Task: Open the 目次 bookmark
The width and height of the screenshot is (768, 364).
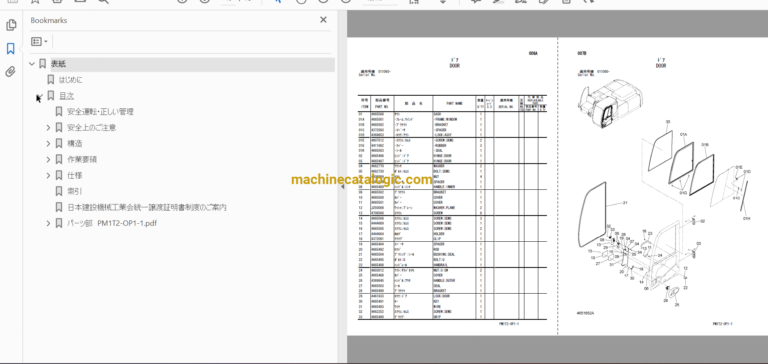Action: click(x=67, y=96)
